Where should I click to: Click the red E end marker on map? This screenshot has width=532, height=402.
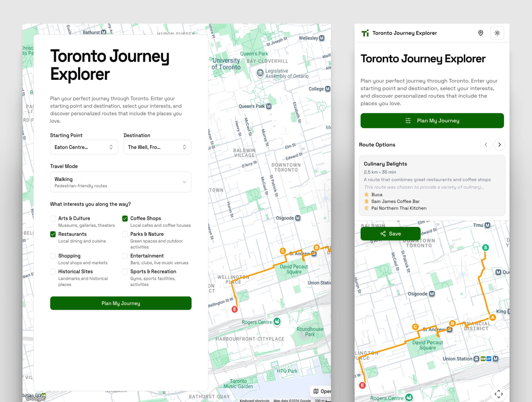tap(235, 309)
